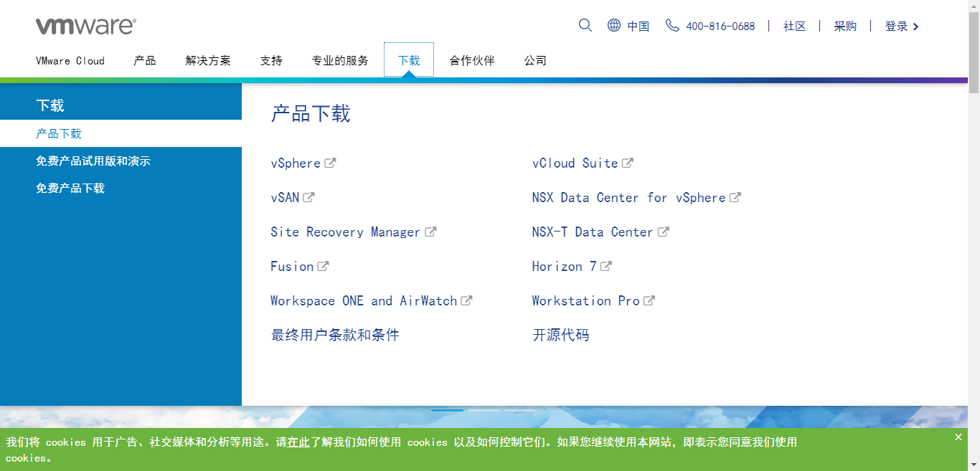The height and width of the screenshot is (471, 980).
Task: Switch to the 支持 menu item
Action: point(271,61)
